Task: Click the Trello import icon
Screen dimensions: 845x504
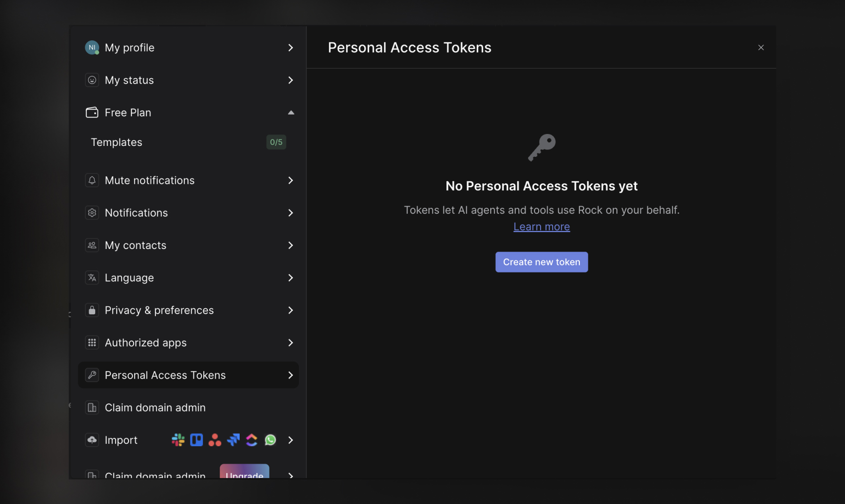Action: tap(197, 440)
